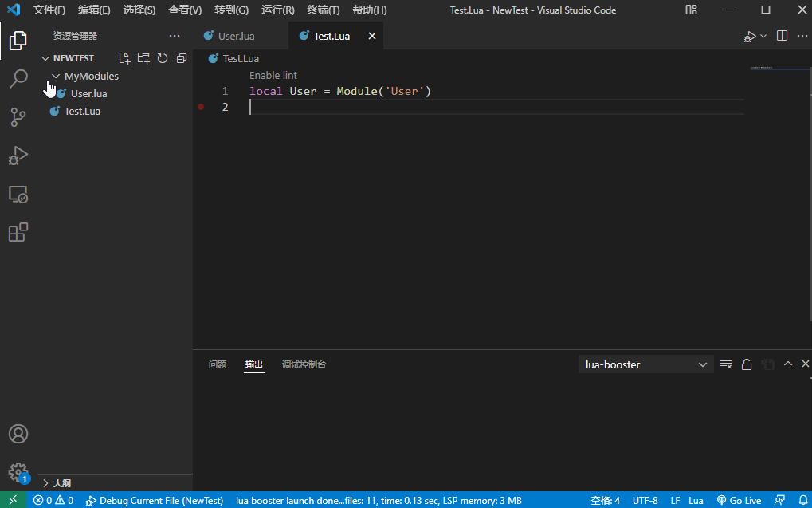The width and height of the screenshot is (812, 508).
Task: Create a new file in NEWTEST
Action: [124, 58]
